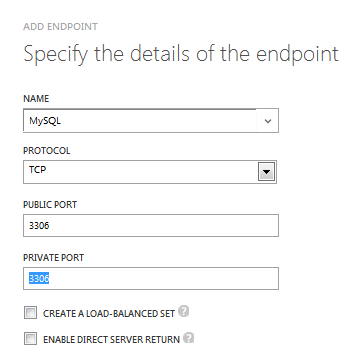Check the Create a Load-Balanced Set checkbox
361x361 pixels.
[x=30, y=313]
